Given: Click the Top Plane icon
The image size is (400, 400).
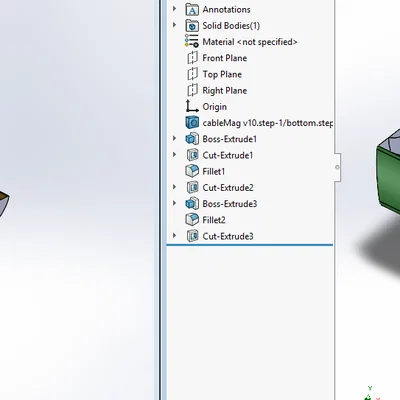Looking at the screenshot, I should [192, 74].
